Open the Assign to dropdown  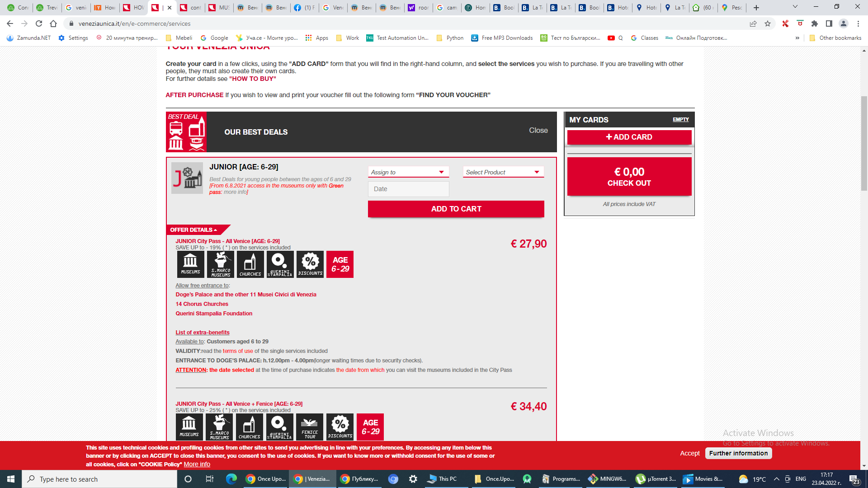point(408,172)
